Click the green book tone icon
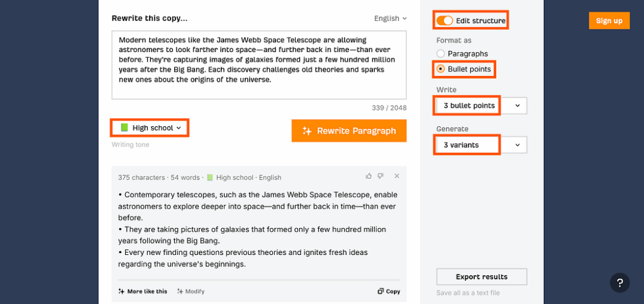Image resolution: width=644 pixels, height=304 pixels. 125,128
